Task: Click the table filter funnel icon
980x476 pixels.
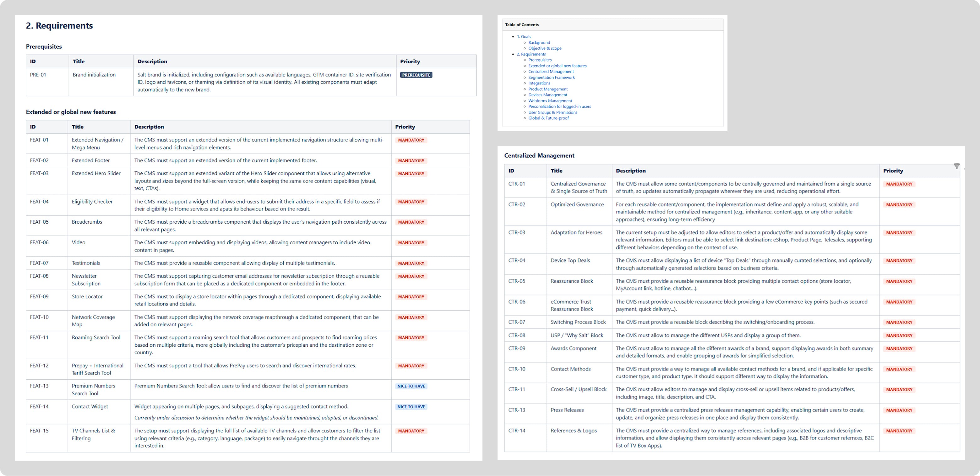Action: point(956,166)
